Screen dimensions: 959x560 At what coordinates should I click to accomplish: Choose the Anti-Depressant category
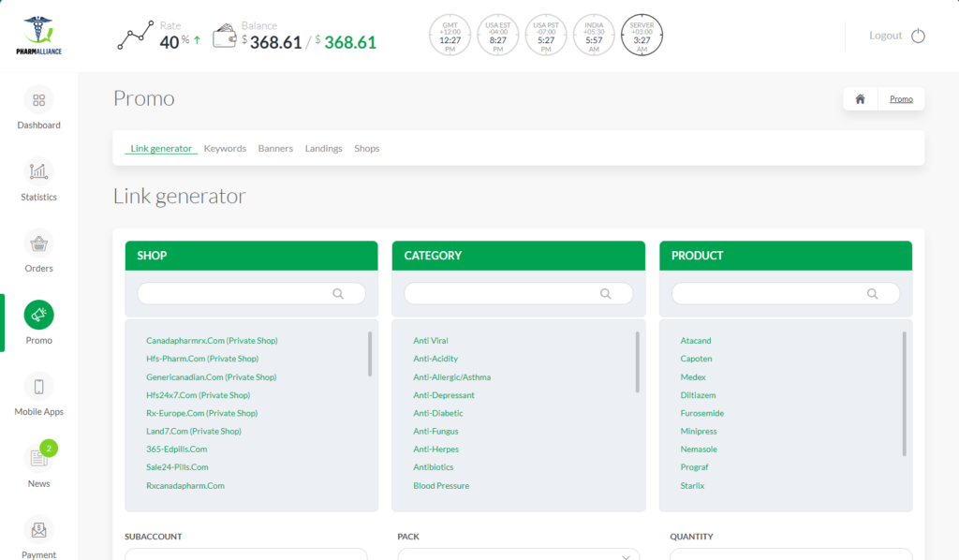click(x=444, y=395)
